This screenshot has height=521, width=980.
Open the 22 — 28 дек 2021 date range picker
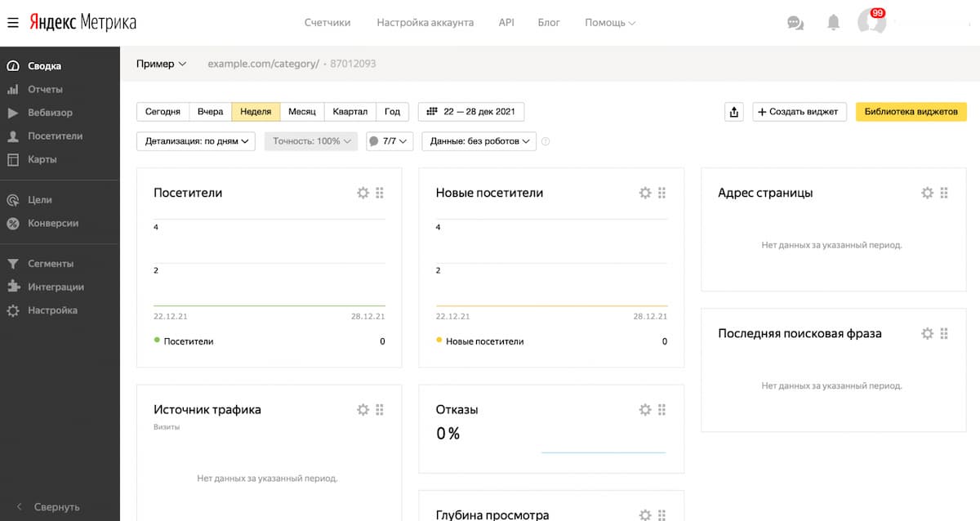pyautogui.click(x=471, y=112)
